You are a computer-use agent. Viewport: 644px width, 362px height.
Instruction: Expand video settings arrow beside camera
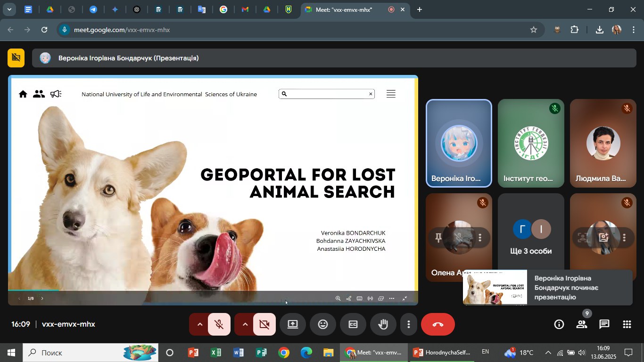(245, 324)
